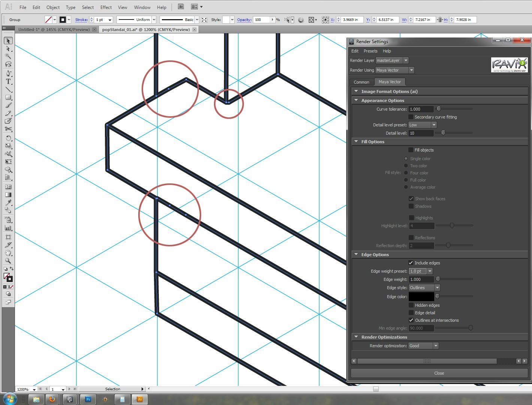The width and height of the screenshot is (532, 405).
Task: Pick a new Edge color swatch
Action: click(x=421, y=296)
